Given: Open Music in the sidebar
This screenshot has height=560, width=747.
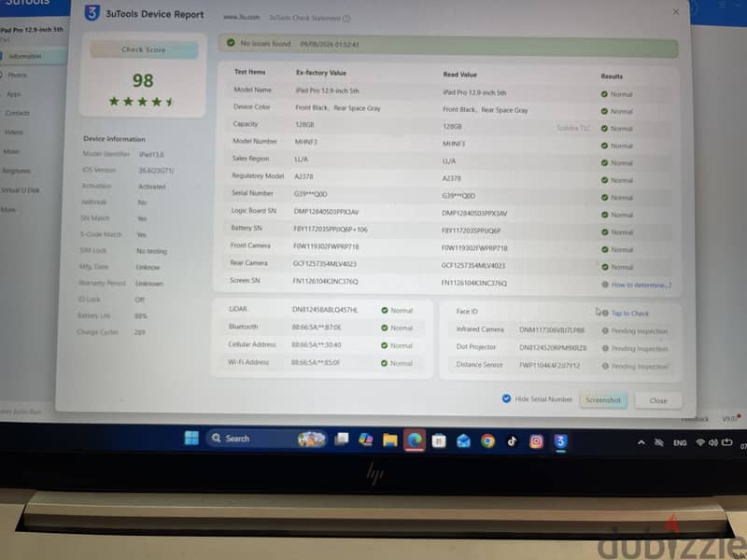Looking at the screenshot, I should (11, 151).
